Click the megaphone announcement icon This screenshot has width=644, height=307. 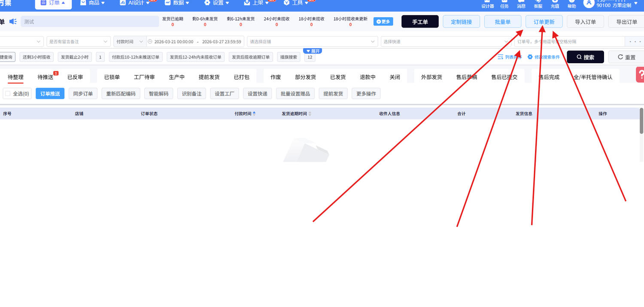pyautogui.click(x=13, y=21)
